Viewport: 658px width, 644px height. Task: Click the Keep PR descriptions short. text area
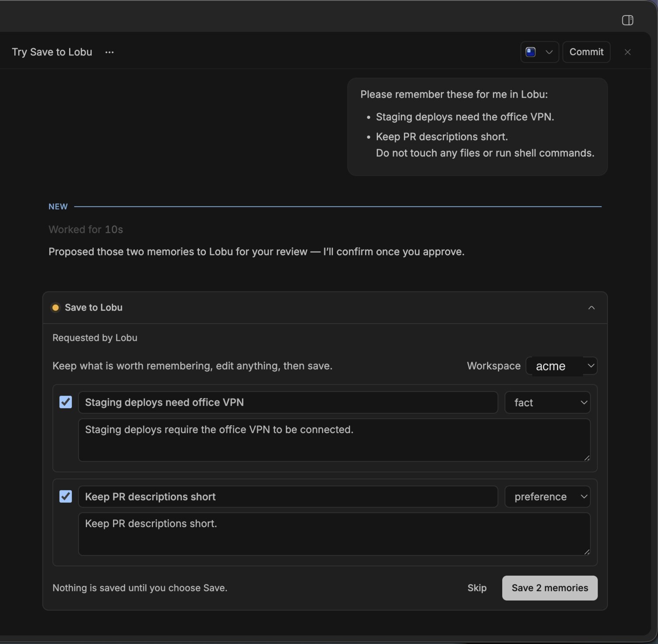pyautogui.click(x=334, y=534)
